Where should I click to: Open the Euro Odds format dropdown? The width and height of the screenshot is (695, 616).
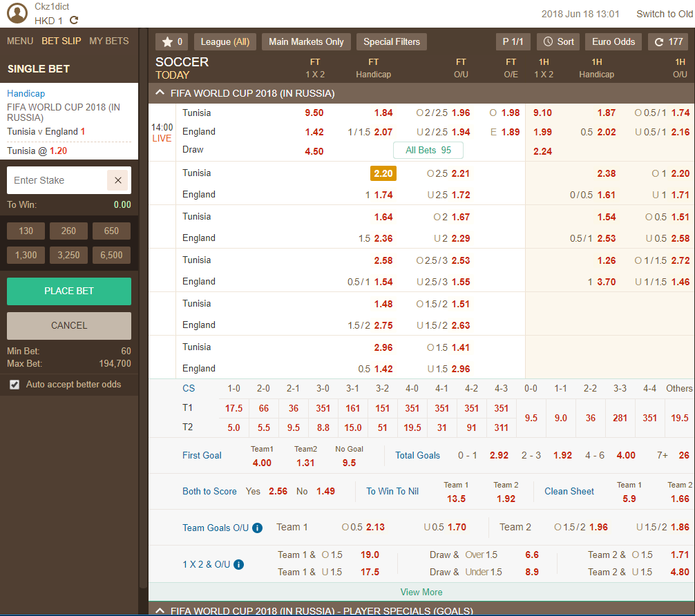click(613, 41)
